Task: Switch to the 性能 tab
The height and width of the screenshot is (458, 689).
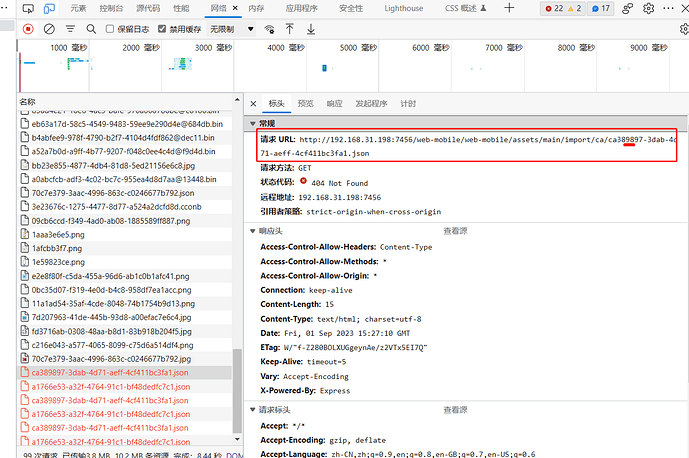Action: click(181, 8)
